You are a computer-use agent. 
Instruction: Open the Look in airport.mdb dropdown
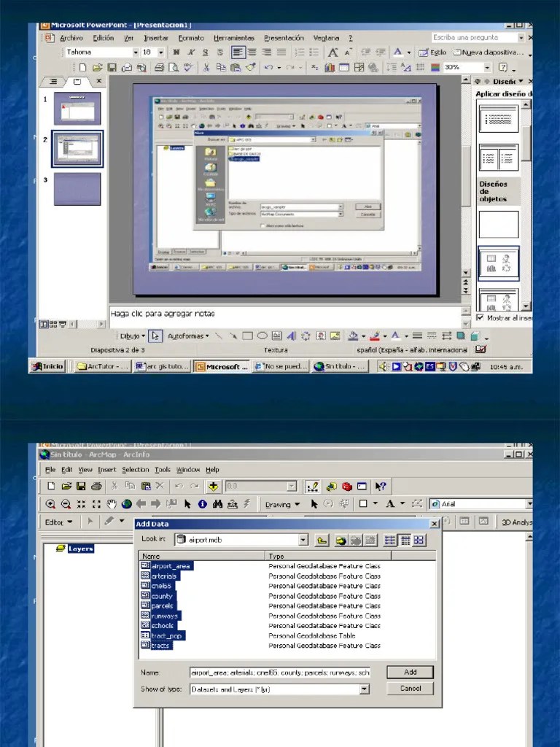[303, 540]
